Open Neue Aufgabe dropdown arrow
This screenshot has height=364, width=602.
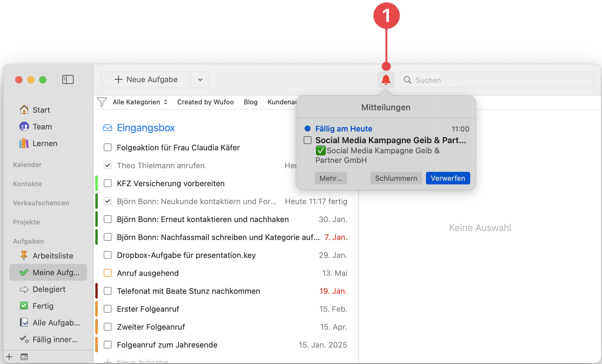[x=200, y=80]
